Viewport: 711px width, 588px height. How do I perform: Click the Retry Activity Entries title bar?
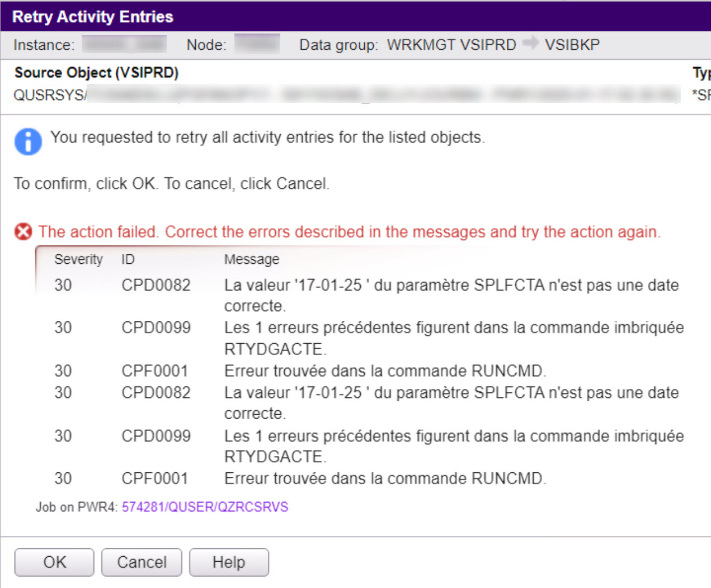91,17
